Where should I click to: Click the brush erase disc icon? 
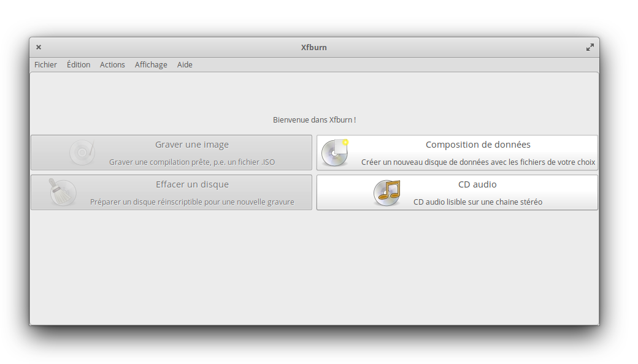tap(63, 192)
